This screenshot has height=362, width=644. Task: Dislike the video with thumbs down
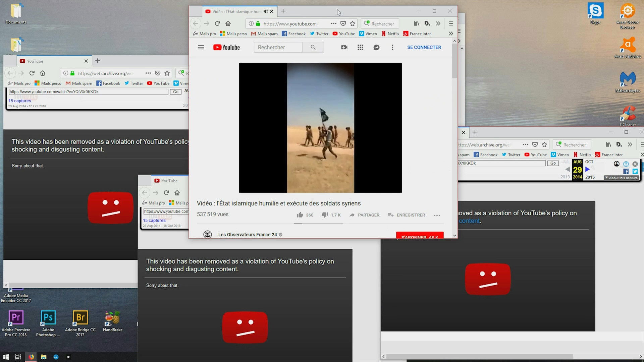coord(325,215)
